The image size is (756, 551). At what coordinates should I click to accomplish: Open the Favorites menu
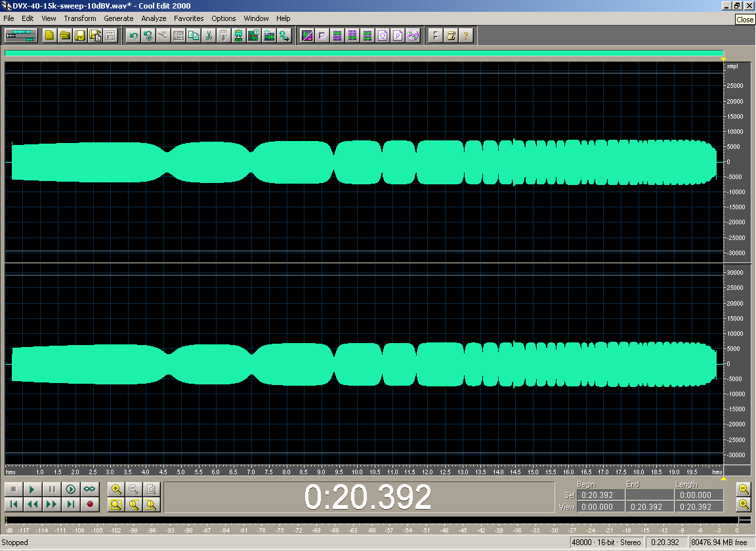188,18
